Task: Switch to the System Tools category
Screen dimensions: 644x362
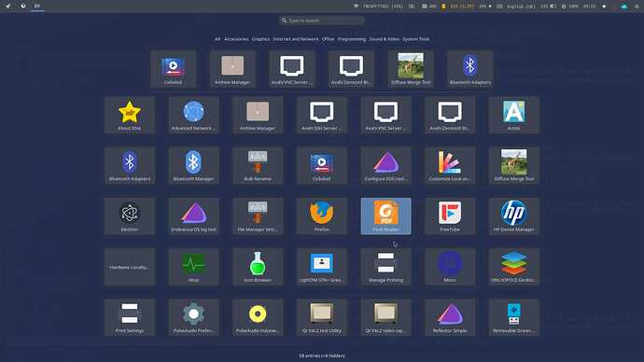Action: click(415, 39)
